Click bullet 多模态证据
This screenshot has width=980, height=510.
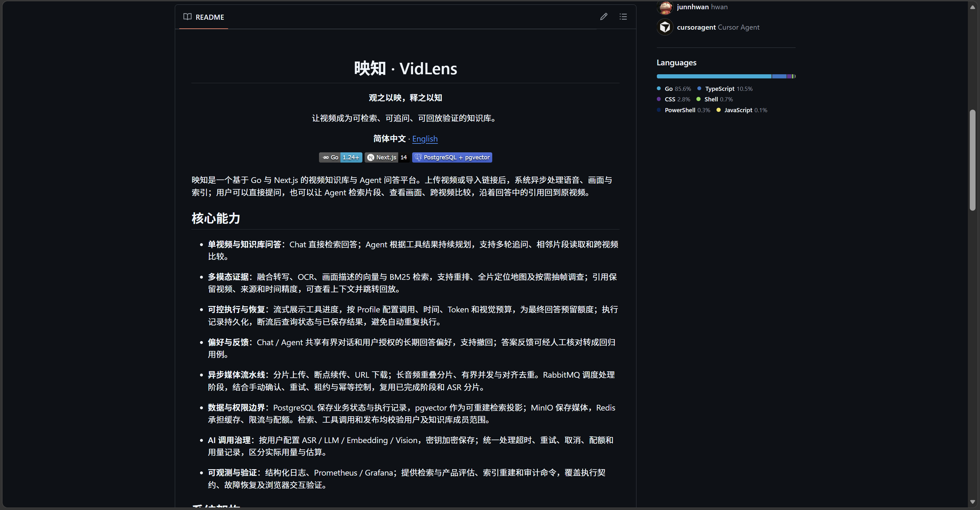tap(413, 283)
